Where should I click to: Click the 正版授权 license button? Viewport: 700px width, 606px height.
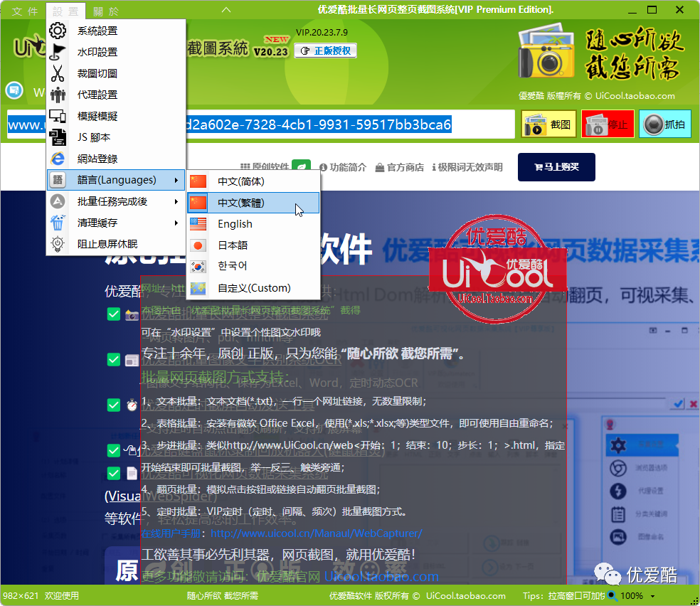[x=325, y=51]
